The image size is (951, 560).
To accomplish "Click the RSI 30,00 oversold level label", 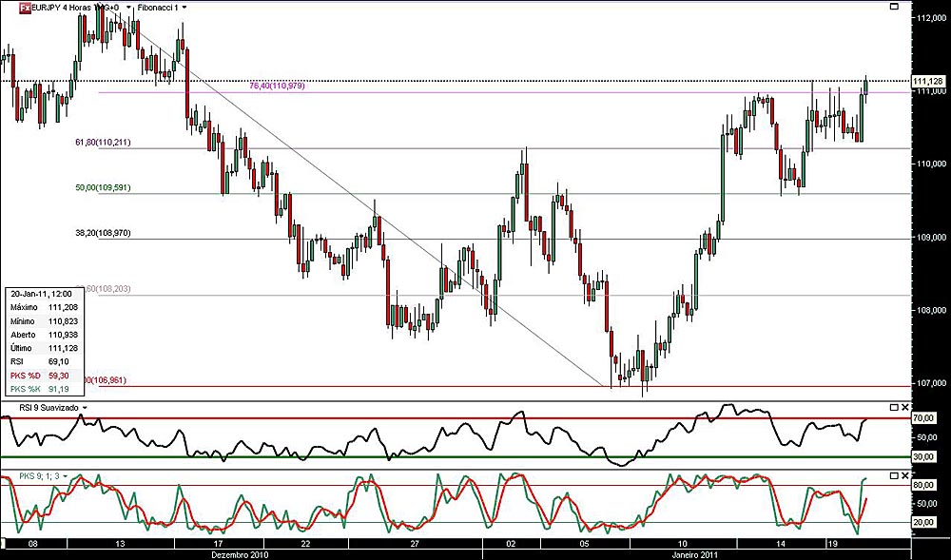I will click(x=926, y=457).
